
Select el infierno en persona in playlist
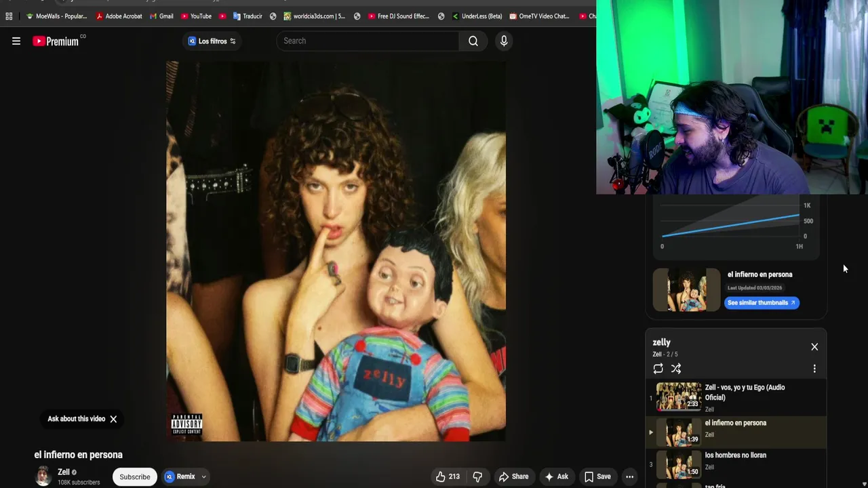[736, 432]
